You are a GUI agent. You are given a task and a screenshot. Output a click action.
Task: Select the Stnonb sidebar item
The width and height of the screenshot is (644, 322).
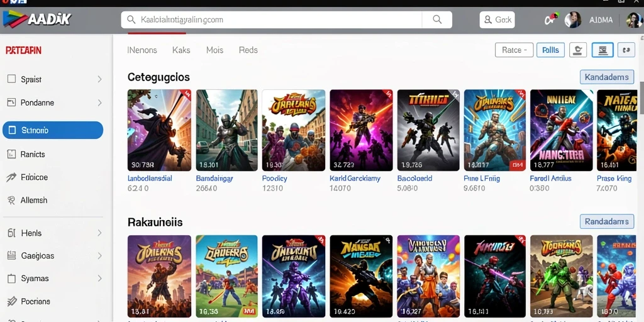click(x=53, y=130)
